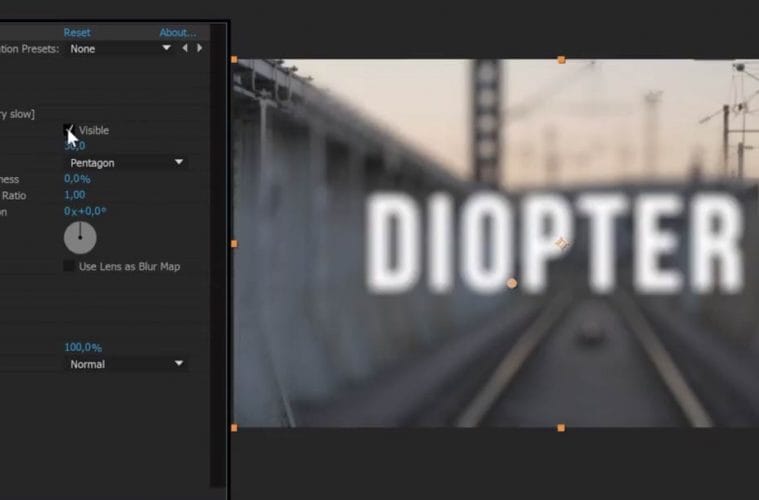The height and width of the screenshot is (500, 759).
Task: Enable Use Lens as Blur Map checkbox
Action: click(69, 266)
